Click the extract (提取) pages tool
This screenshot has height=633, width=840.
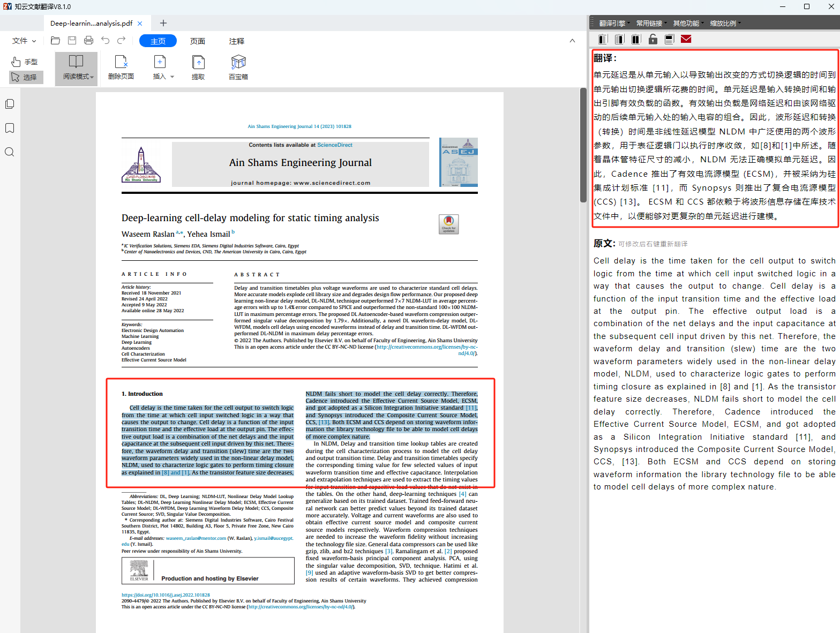[198, 69]
